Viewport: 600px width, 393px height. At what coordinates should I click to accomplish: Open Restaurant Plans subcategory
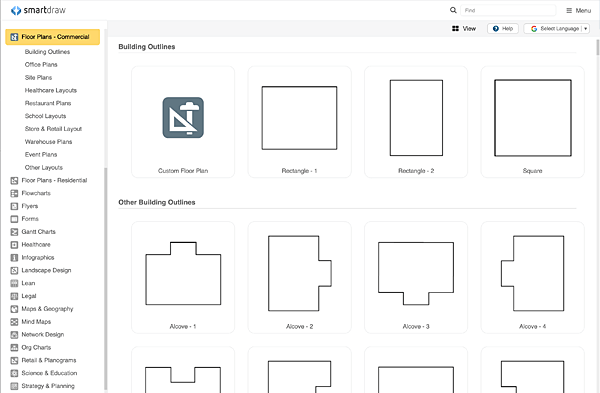(48, 103)
